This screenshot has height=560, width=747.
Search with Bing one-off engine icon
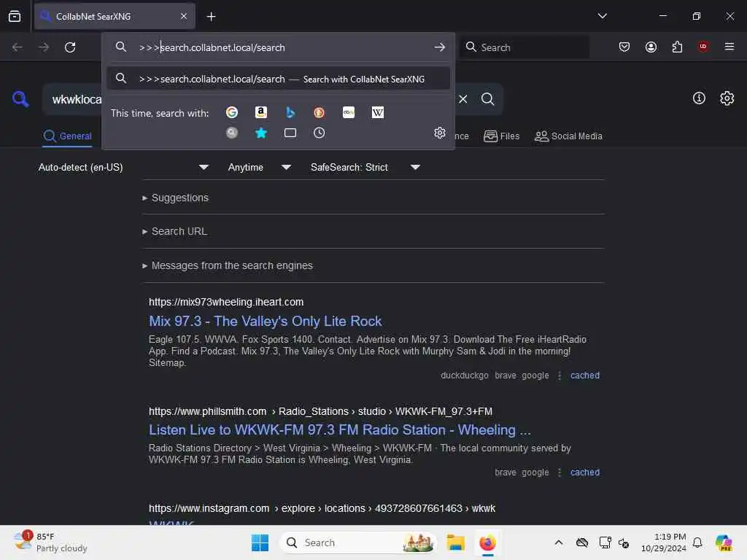tap(290, 112)
